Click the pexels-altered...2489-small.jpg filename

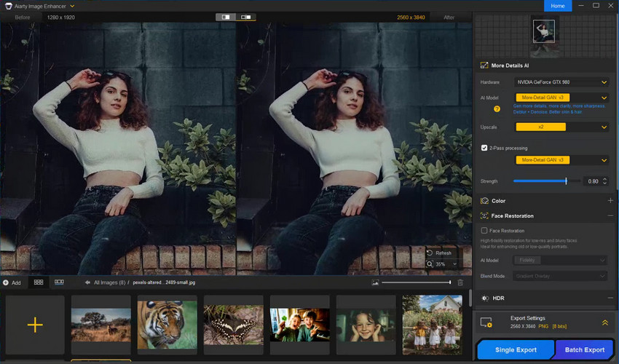click(x=164, y=282)
